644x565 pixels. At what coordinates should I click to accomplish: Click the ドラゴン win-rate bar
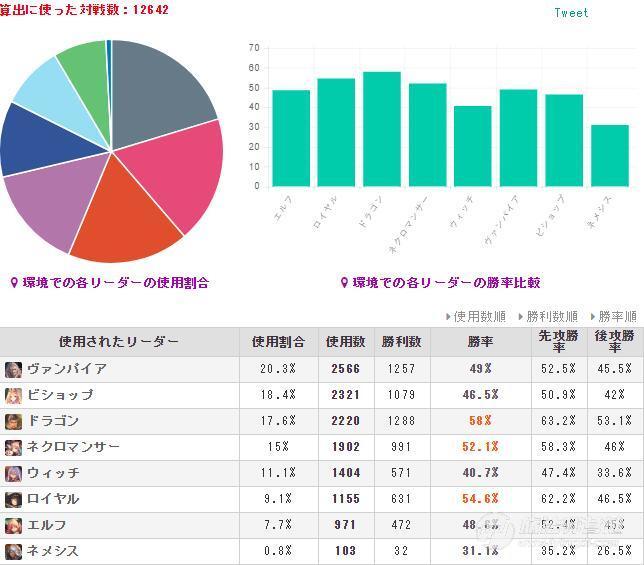(382, 129)
